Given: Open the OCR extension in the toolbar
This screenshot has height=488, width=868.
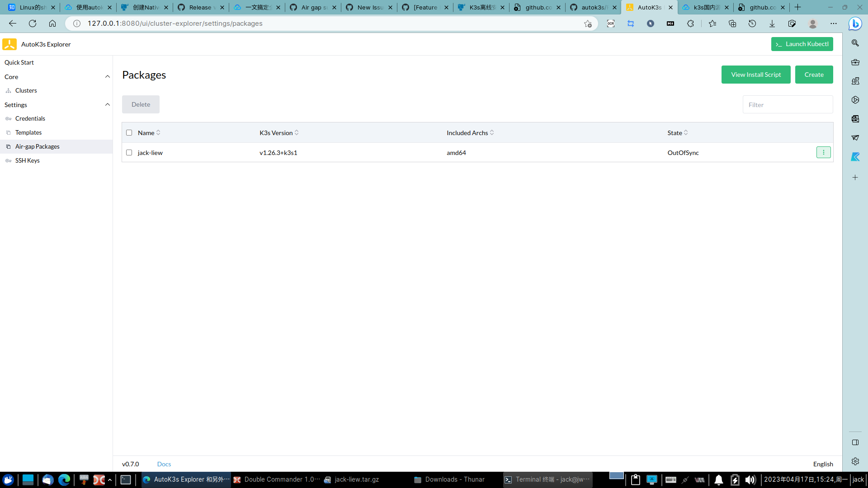Looking at the screenshot, I should 611,23.
